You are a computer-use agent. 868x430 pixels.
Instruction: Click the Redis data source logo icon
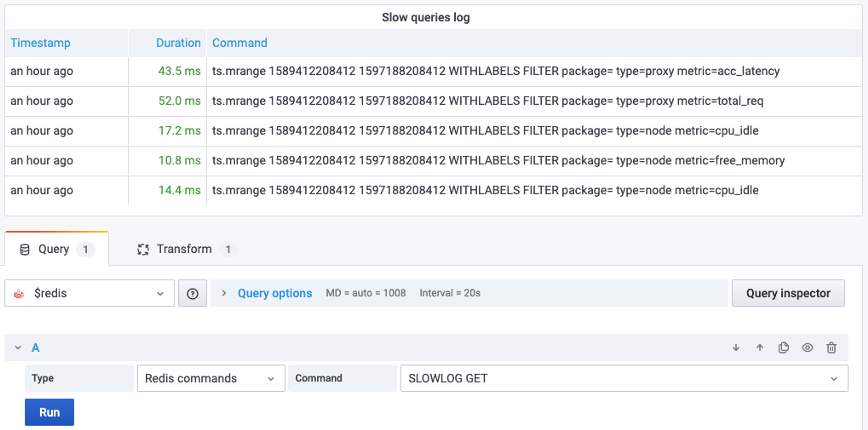pos(19,294)
